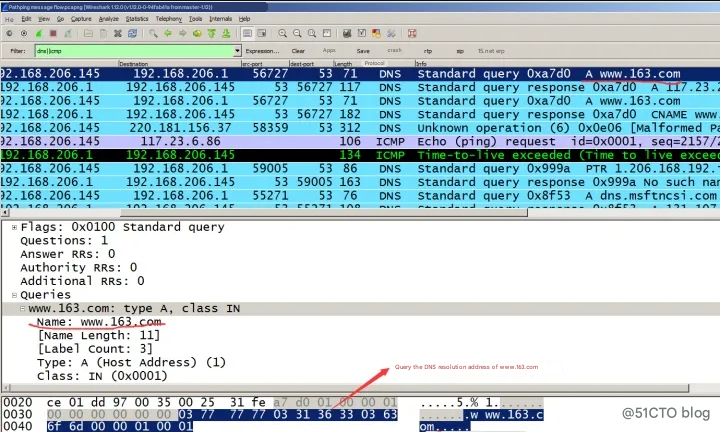Sort by the src-port column header
This screenshot has width=720, height=432.
click(265, 64)
